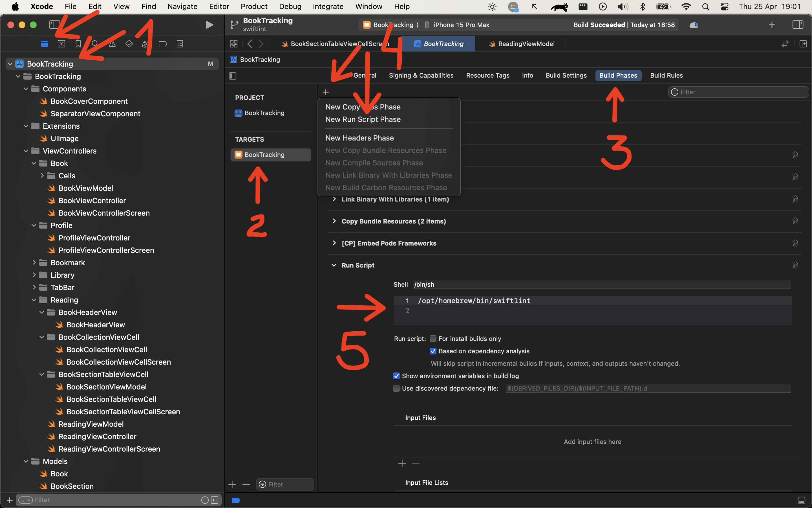
Task: Select the BookTracking target
Action: click(x=270, y=155)
